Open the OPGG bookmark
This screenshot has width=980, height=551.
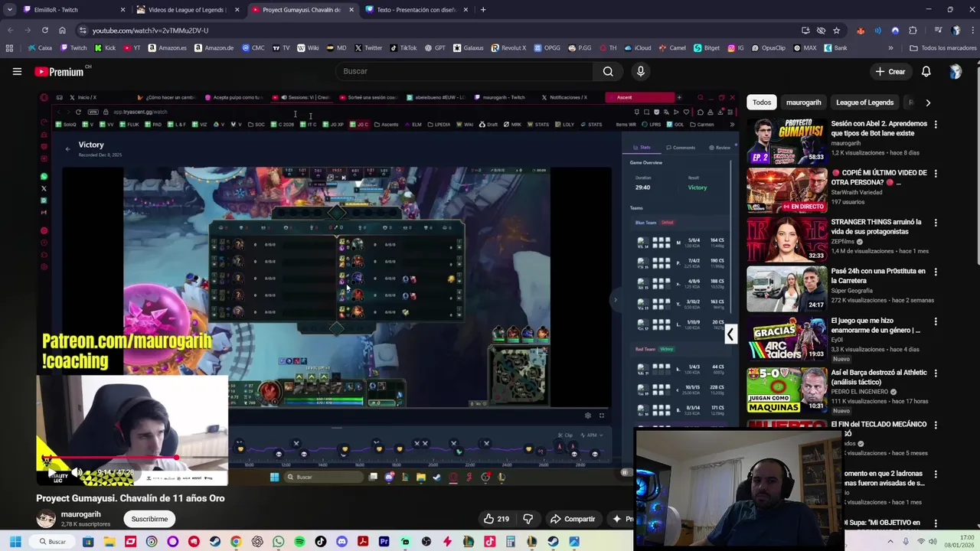point(547,47)
